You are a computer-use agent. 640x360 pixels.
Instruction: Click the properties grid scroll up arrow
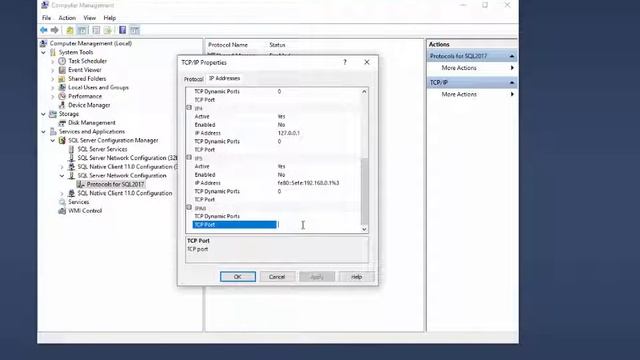click(x=364, y=92)
